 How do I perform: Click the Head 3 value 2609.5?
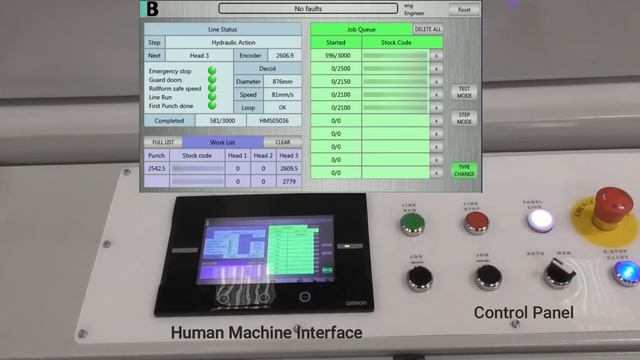point(289,168)
